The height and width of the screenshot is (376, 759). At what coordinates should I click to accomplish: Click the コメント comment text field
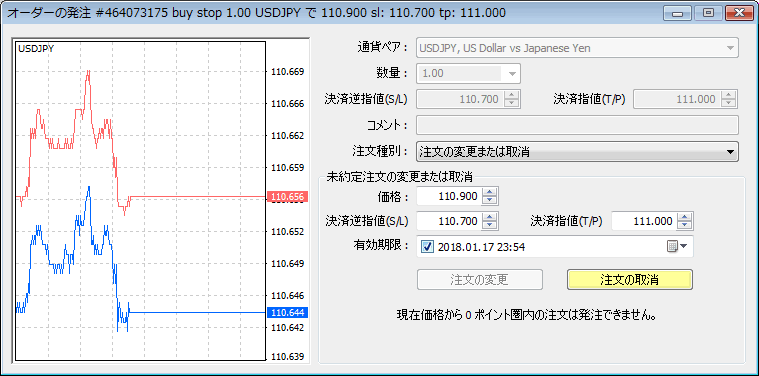pos(577,125)
